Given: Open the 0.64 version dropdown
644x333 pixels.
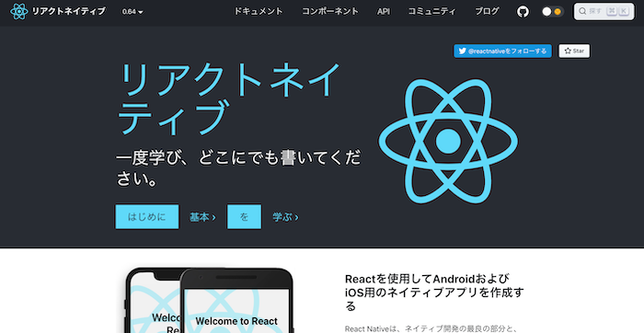Looking at the screenshot, I should tap(132, 12).
